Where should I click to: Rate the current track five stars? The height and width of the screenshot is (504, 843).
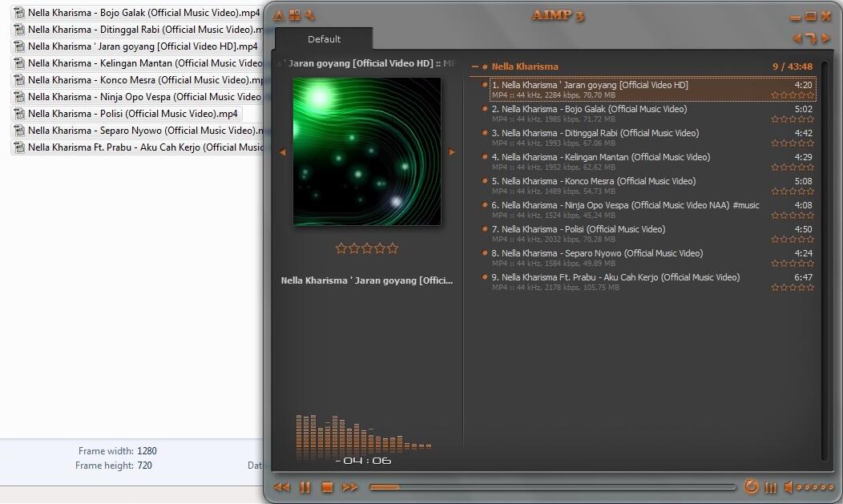point(393,248)
